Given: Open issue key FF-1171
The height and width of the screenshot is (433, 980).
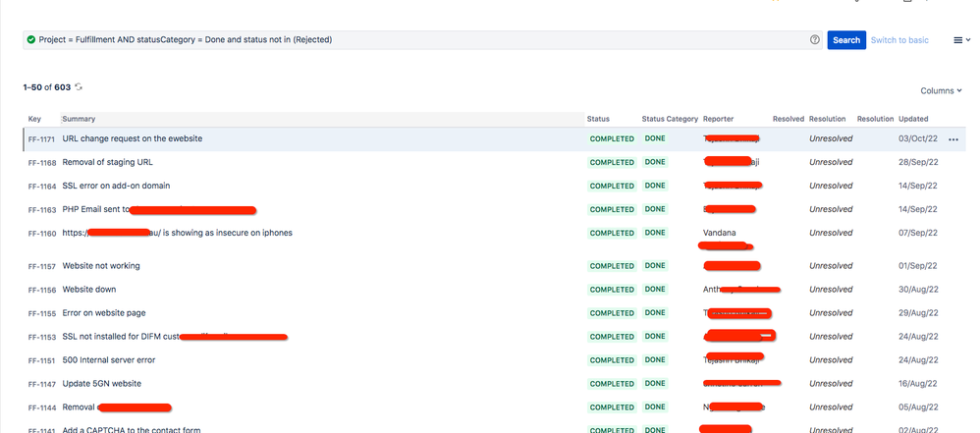Looking at the screenshot, I should point(42,139).
